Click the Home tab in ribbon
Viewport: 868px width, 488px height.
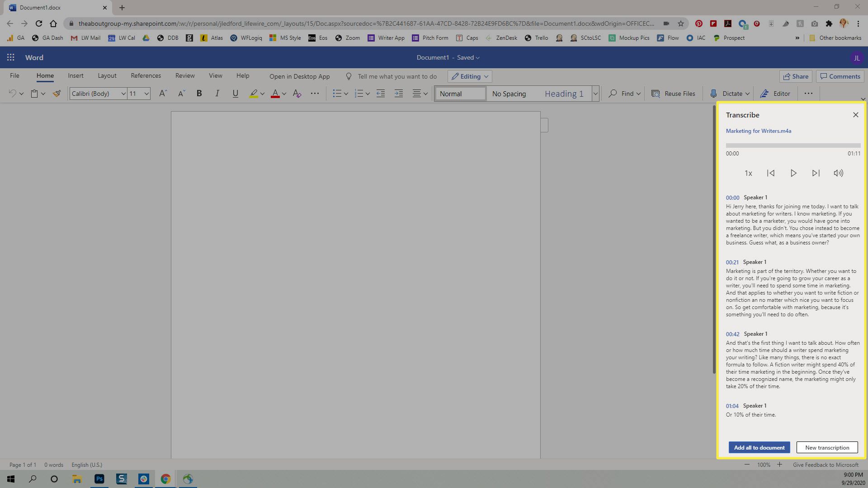(45, 75)
